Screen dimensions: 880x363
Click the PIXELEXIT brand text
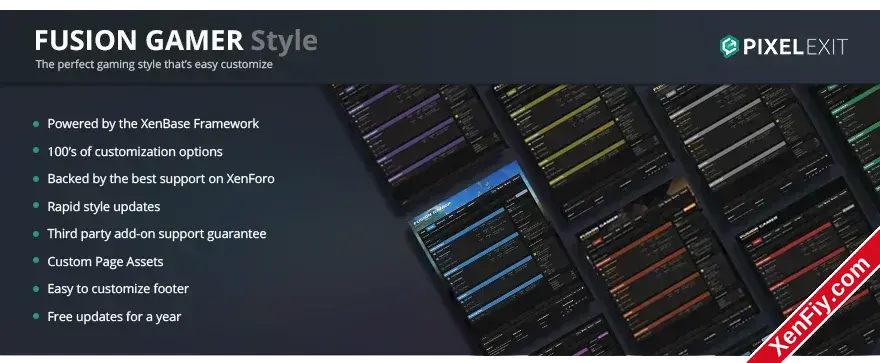pyautogui.click(x=795, y=47)
